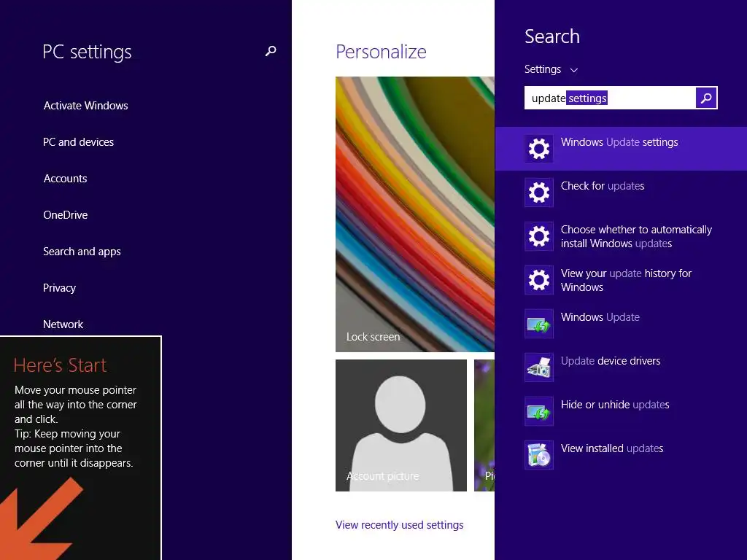
Task: Open the Account picture tile
Action: (x=401, y=425)
